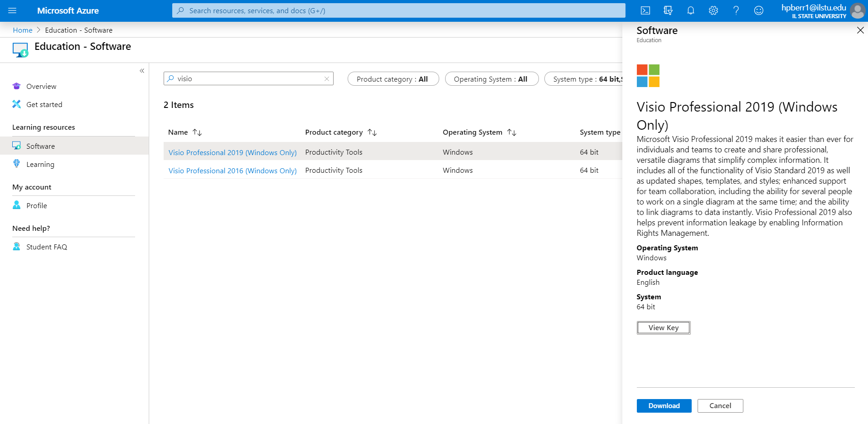Open Overview in the sidebar
The width and height of the screenshot is (868, 424).
click(41, 86)
